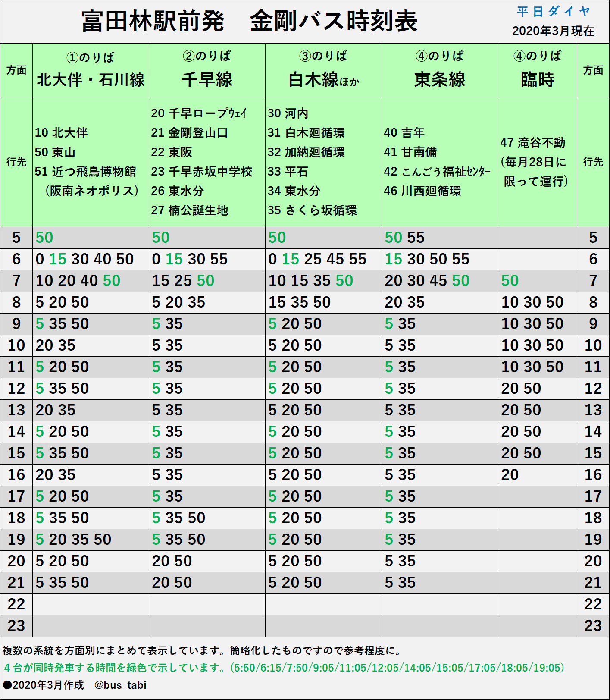Select destination 23 千早赤坂中学校
This screenshot has width=610, height=700.
point(202,171)
